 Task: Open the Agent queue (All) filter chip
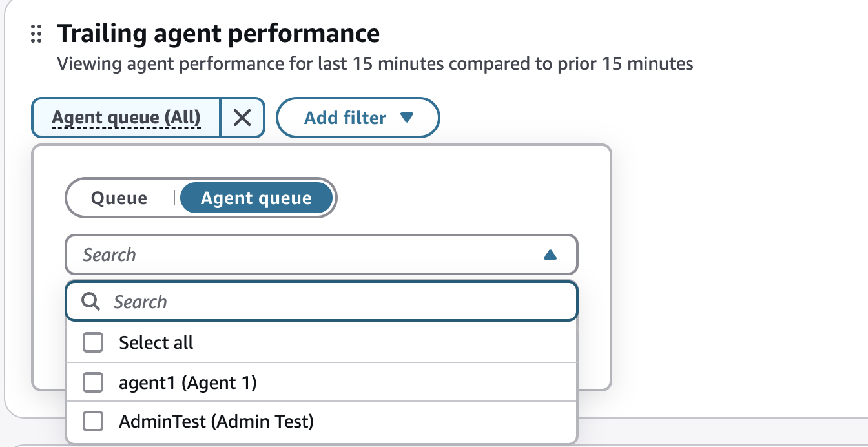[x=126, y=118]
